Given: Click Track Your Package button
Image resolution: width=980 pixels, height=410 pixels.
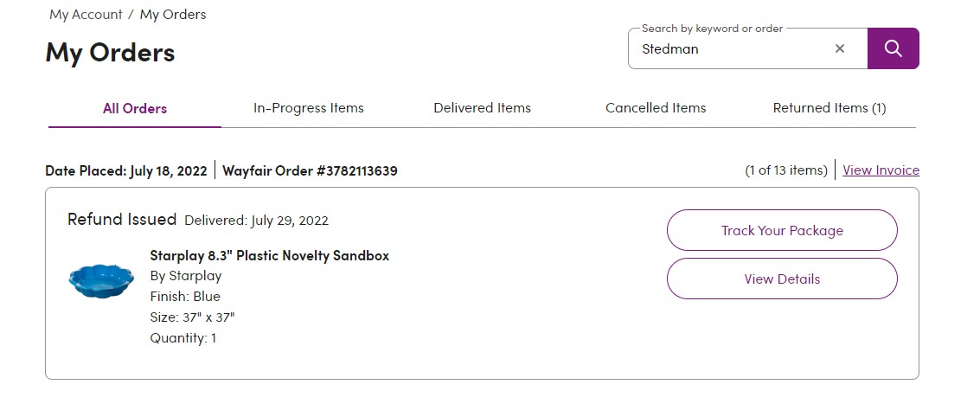Looking at the screenshot, I should point(782,230).
